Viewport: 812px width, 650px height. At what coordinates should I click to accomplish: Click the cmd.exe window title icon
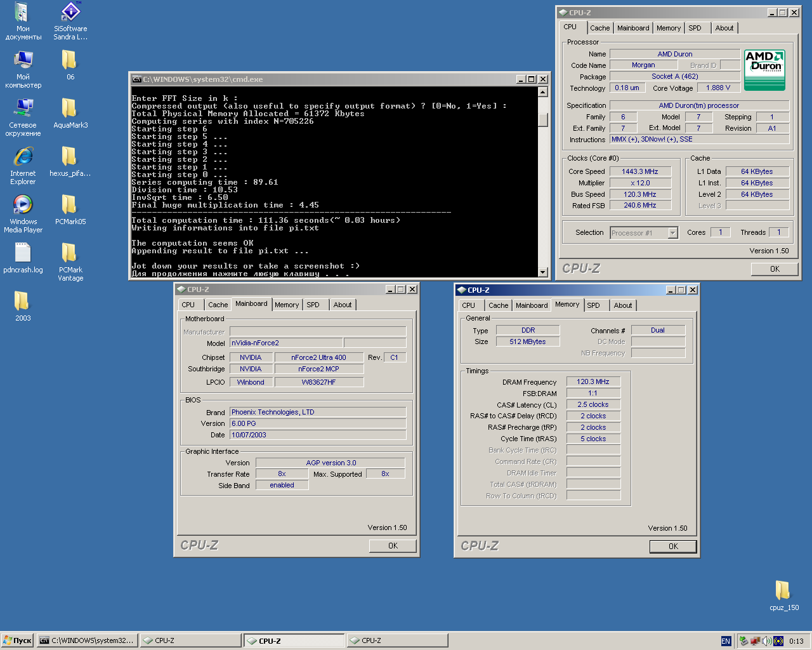tap(136, 79)
